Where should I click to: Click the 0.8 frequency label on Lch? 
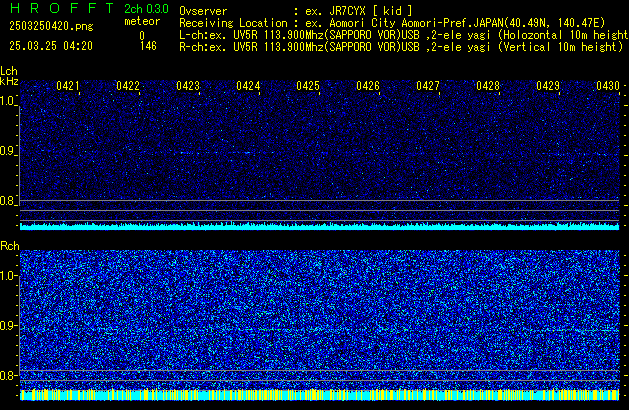(x=7, y=201)
